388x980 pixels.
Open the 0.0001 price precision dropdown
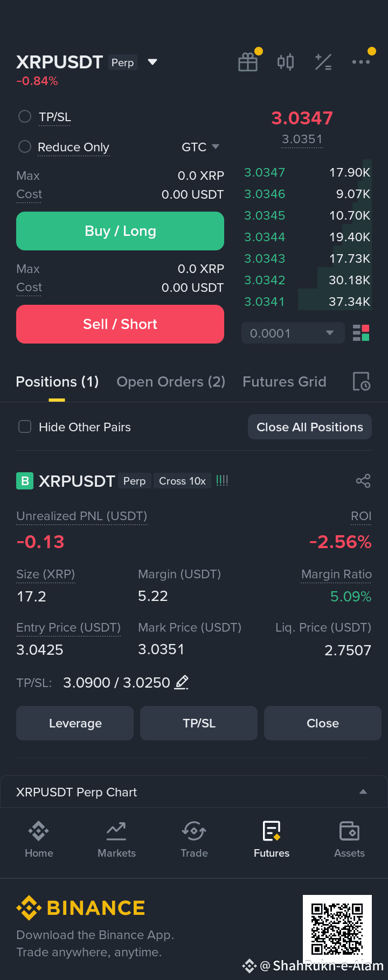tap(293, 333)
